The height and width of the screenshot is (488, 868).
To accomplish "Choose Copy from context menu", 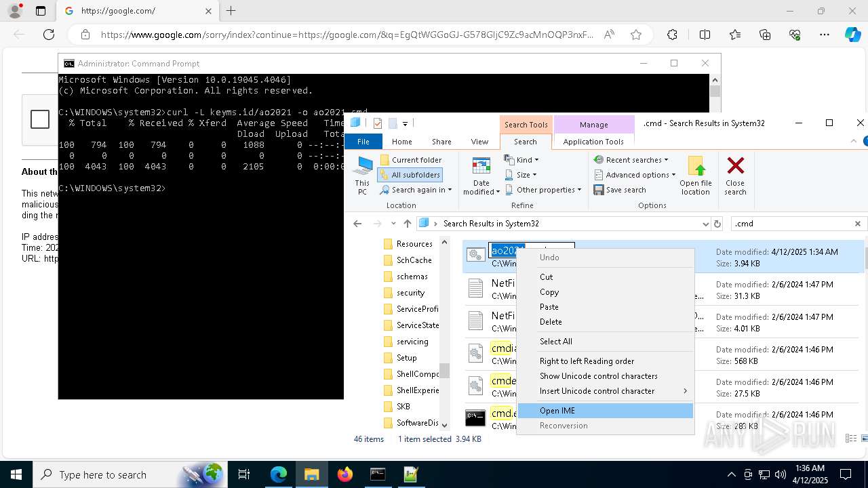I will point(606,292).
